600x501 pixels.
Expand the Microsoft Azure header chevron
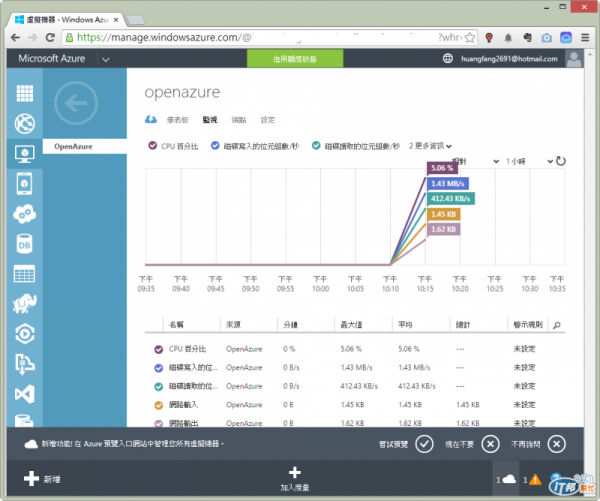click(x=106, y=59)
